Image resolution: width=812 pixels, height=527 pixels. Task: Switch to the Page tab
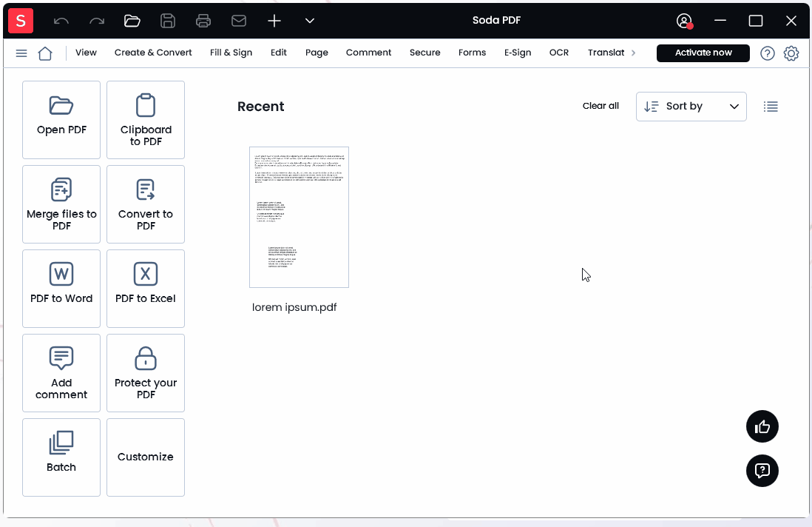pos(317,53)
